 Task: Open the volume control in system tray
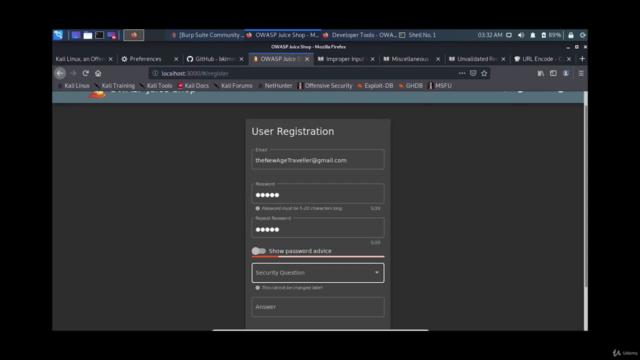coord(521,35)
